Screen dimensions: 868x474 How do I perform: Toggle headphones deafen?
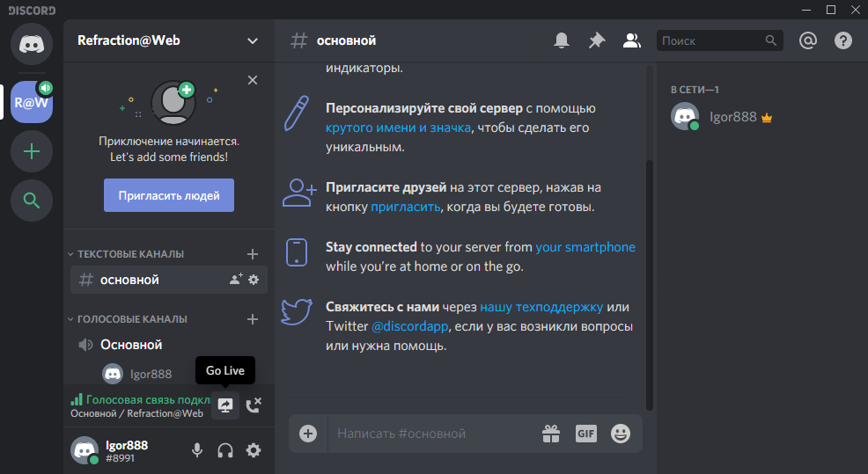click(x=225, y=450)
